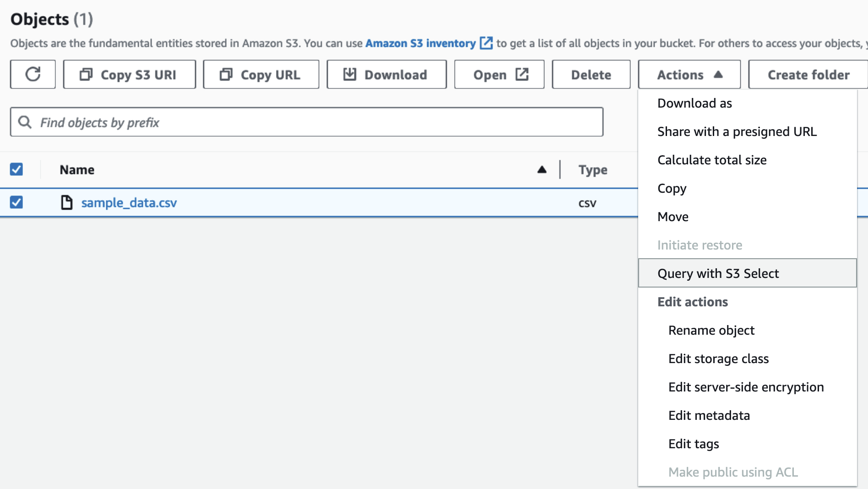868x489 pixels.
Task: Click the csv type cell
Action: (x=587, y=203)
